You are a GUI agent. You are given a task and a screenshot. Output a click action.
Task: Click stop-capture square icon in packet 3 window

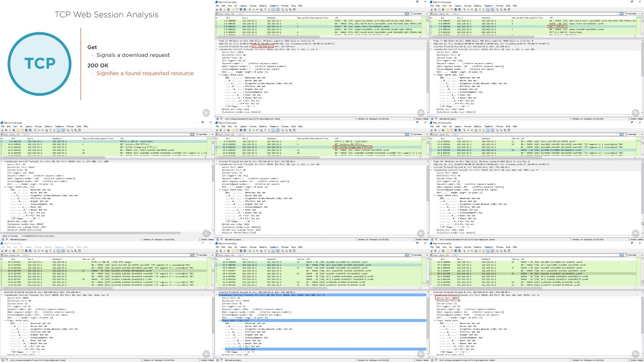coord(221,9)
